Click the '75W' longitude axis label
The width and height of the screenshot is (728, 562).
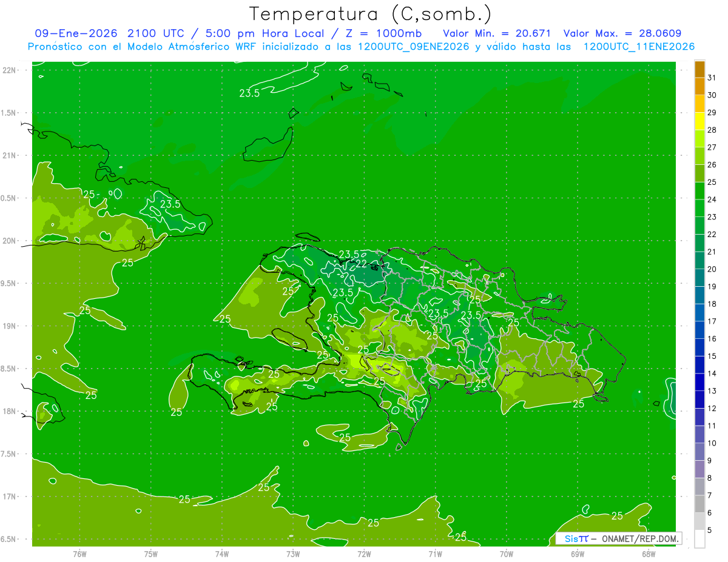coord(151,554)
